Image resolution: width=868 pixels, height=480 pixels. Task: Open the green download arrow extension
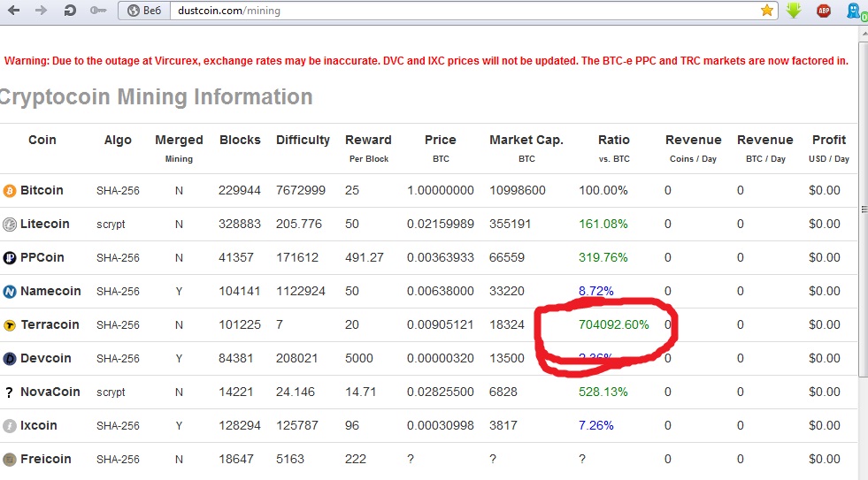[x=794, y=10]
